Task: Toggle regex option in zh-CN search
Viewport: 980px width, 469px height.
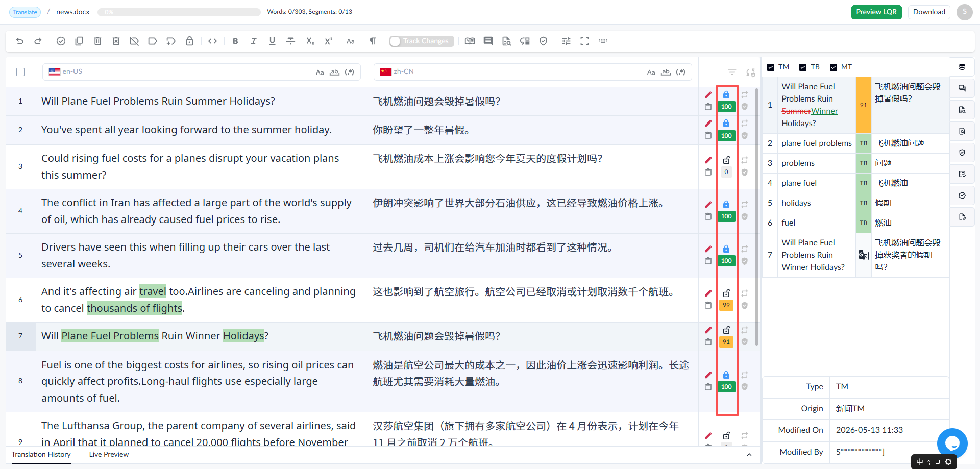Action: click(680, 72)
